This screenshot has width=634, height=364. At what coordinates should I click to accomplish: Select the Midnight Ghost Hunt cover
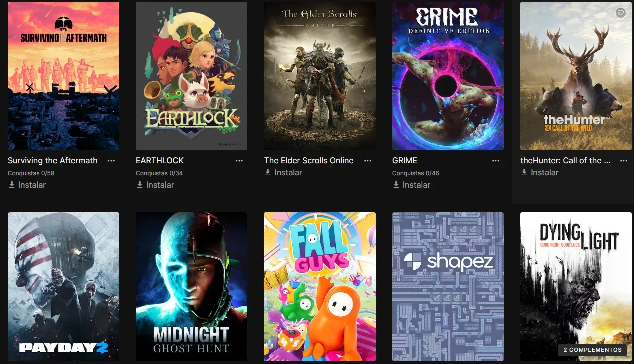[192, 287]
